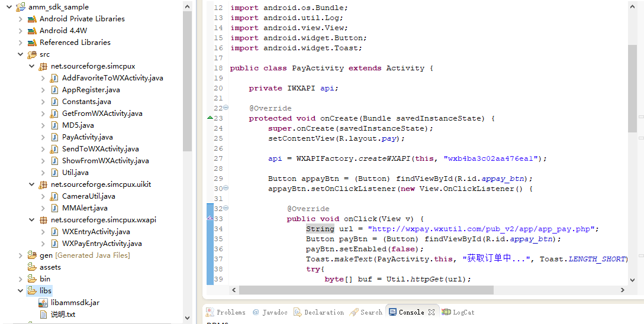
Task: Switch to the Javadoc tab
Action: [x=270, y=312]
